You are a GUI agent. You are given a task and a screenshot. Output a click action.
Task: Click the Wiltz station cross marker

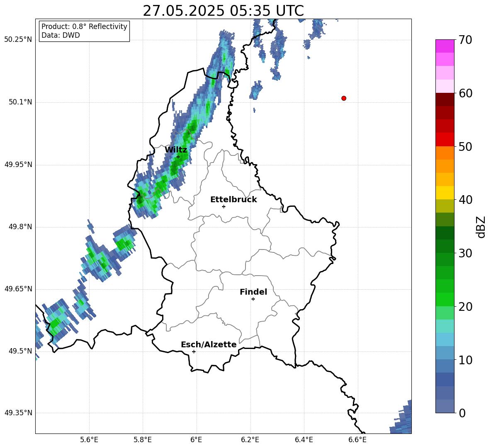pos(178,157)
